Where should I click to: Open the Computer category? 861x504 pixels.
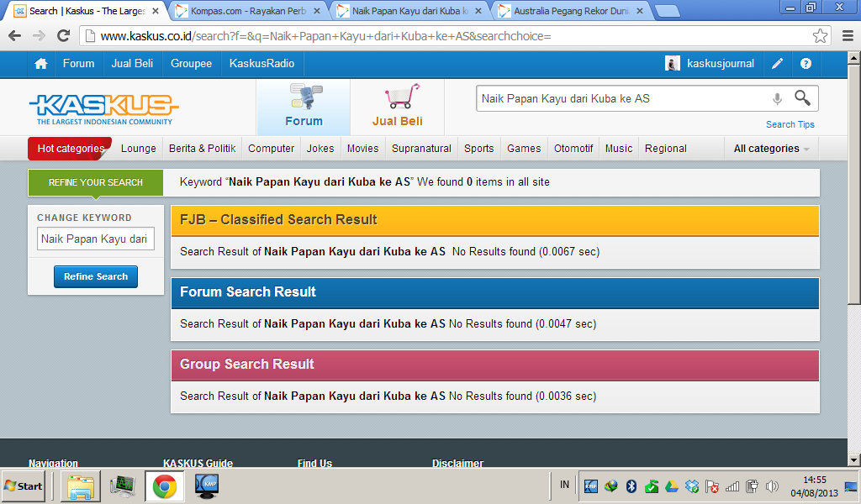(272, 149)
